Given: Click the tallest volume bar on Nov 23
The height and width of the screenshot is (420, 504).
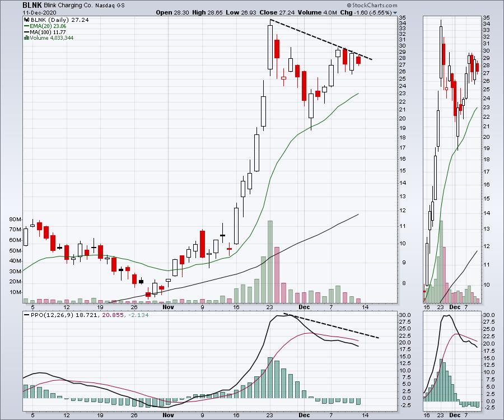Looking at the screenshot, I should (270, 262).
